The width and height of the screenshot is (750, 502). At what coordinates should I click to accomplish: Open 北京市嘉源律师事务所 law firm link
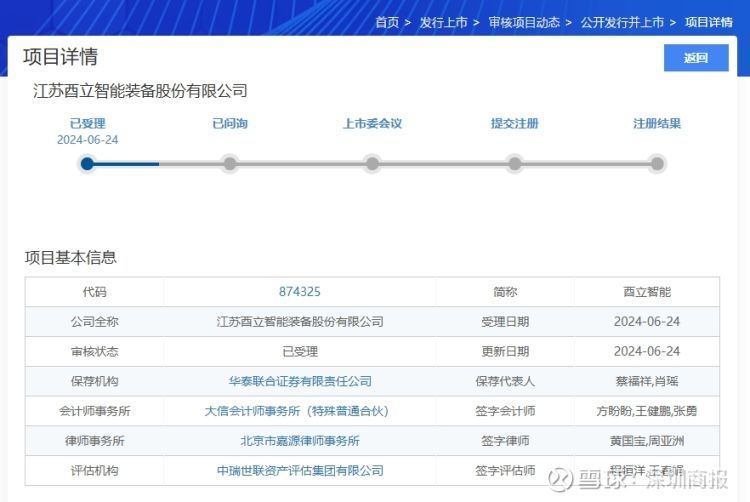[300, 441]
